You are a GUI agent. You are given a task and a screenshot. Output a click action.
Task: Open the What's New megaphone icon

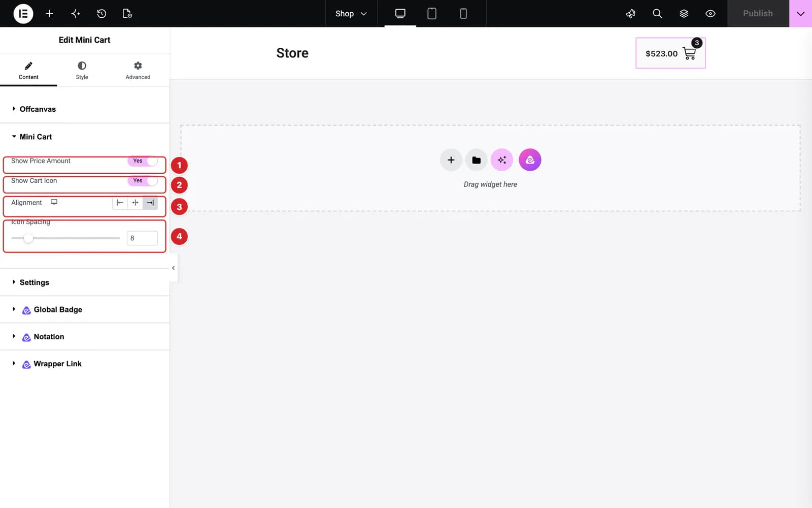pyautogui.click(x=631, y=14)
